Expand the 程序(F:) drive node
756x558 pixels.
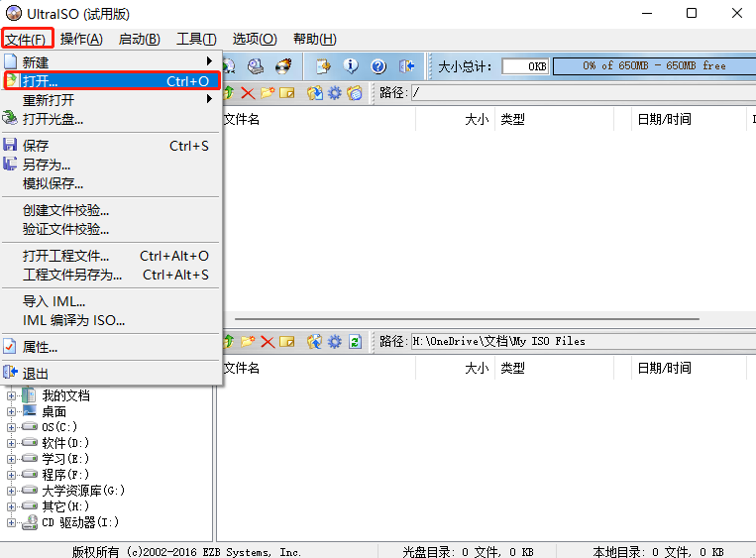point(11,475)
